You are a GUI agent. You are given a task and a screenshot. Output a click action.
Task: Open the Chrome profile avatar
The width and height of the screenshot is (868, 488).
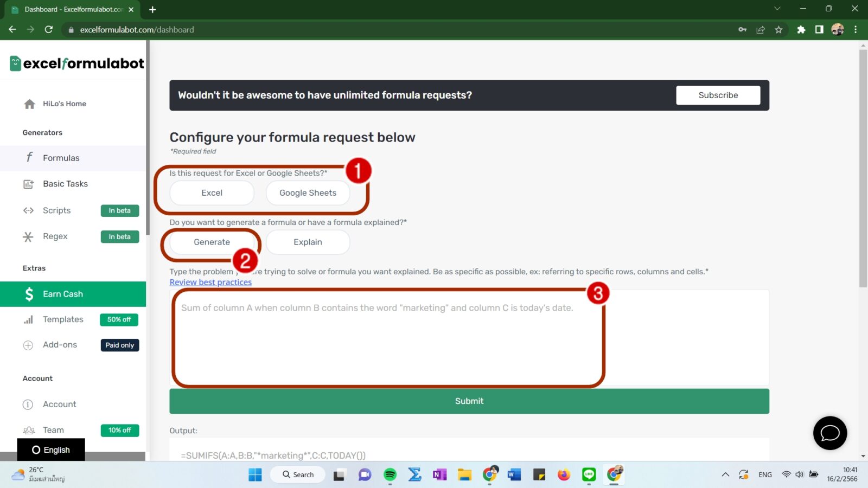click(838, 30)
